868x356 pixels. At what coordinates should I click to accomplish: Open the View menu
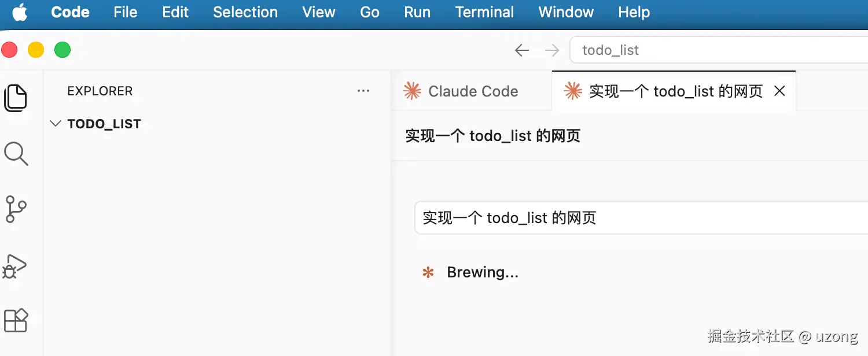tap(319, 12)
